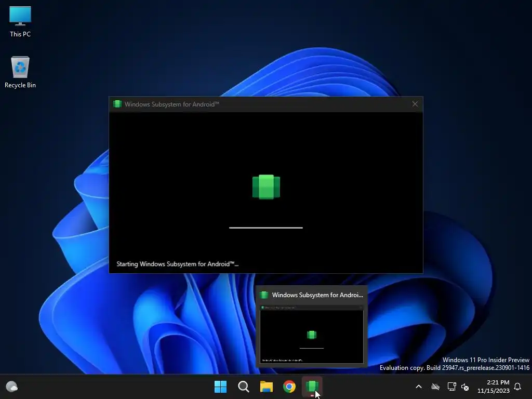Show hidden system tray icons

pos(419,387)
